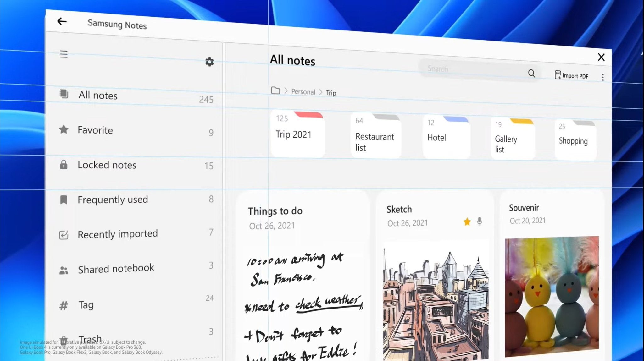Click the search magnifier icon
The width and height of the screenshot is (644, 361).
coord(531,73)
